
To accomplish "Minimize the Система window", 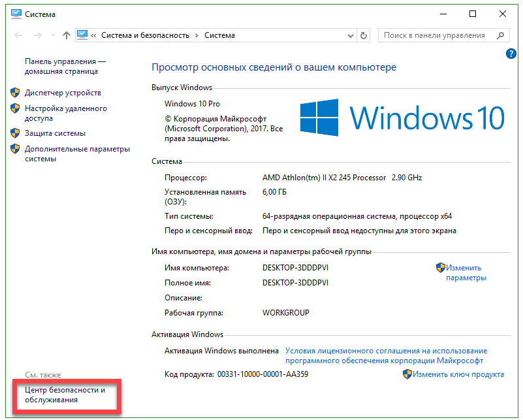I will [443, 14].
